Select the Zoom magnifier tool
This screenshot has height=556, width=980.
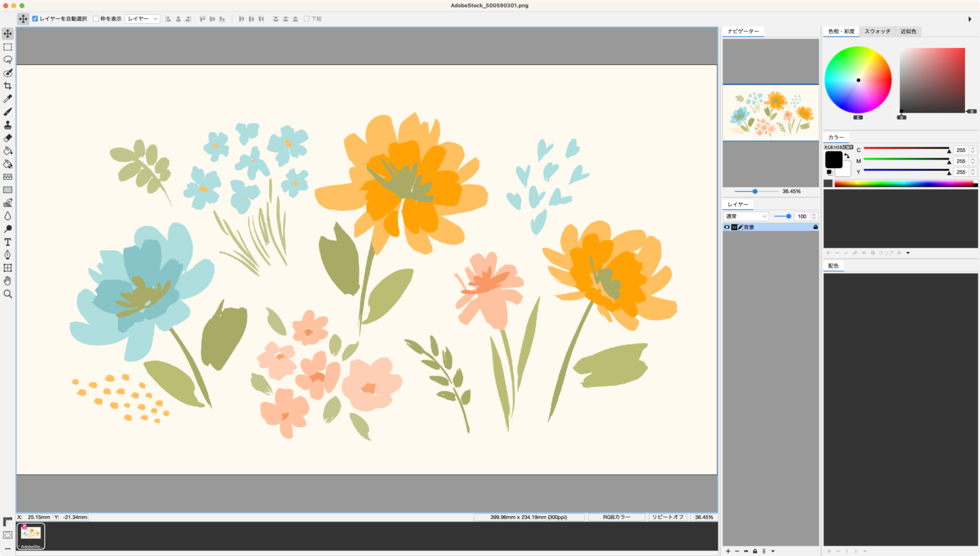[x=7, y=294]
